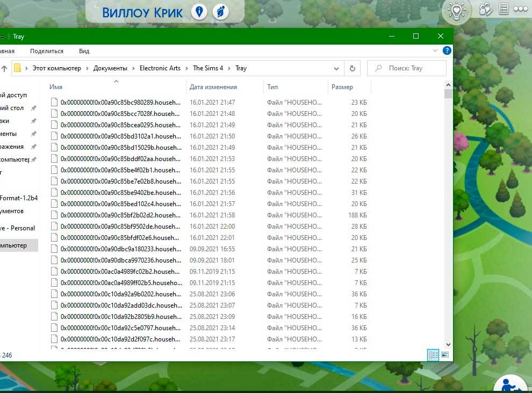
Task: Click the date 25.08.2021 23:14
Action: (212, 328)
